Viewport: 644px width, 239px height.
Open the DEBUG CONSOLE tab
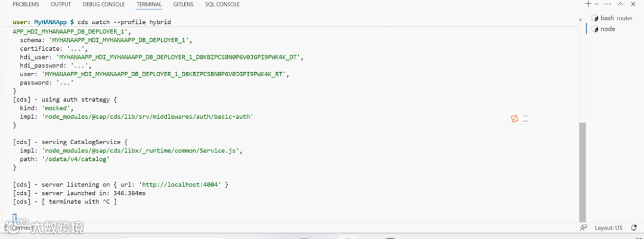pyautogui.click(x=104, y=5)
